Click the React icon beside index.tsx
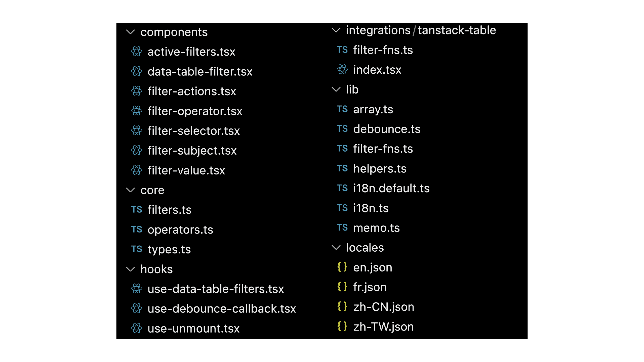 point(342,69)
